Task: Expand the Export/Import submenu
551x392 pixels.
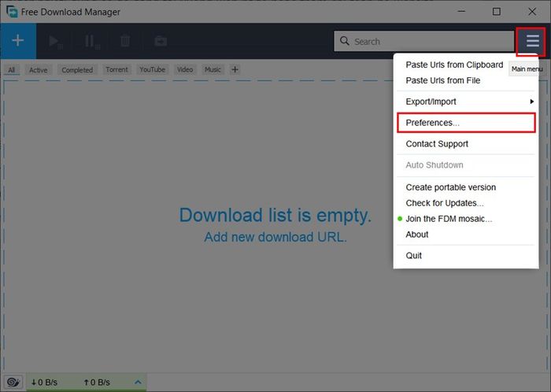Action: (466, 102)
